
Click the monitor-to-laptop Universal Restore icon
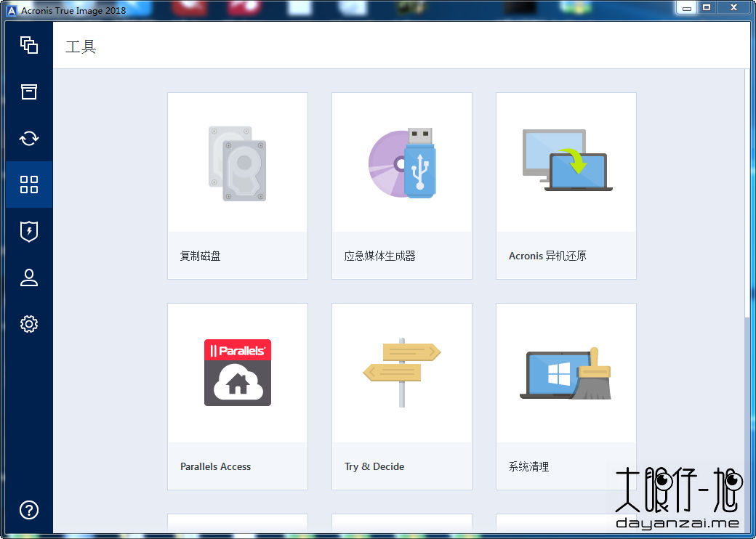567,160
